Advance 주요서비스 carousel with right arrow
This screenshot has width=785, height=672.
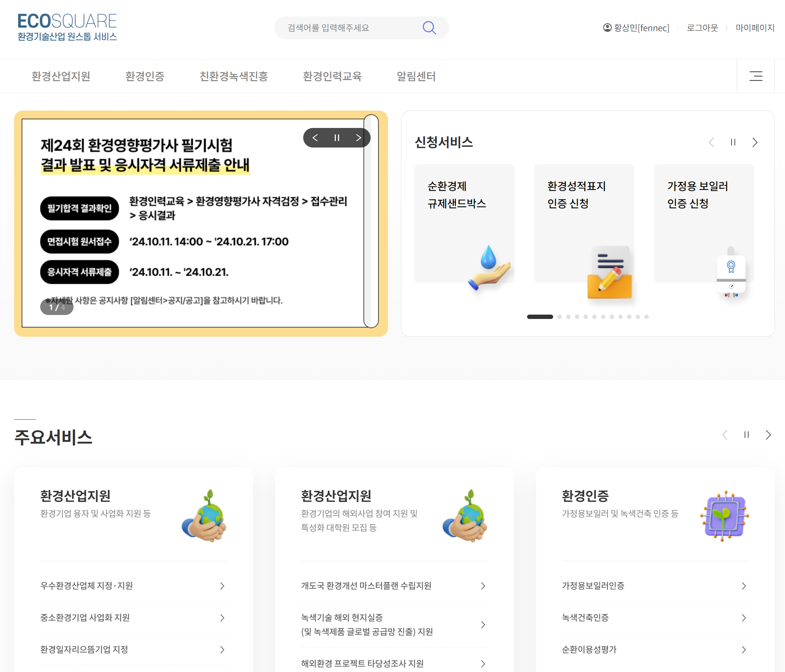(768, 435)
